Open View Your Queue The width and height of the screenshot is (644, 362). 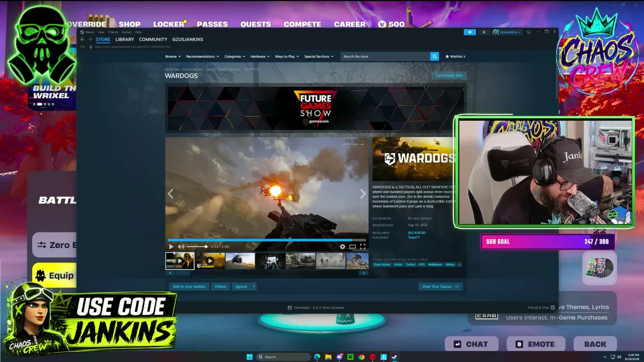(440, 287)
